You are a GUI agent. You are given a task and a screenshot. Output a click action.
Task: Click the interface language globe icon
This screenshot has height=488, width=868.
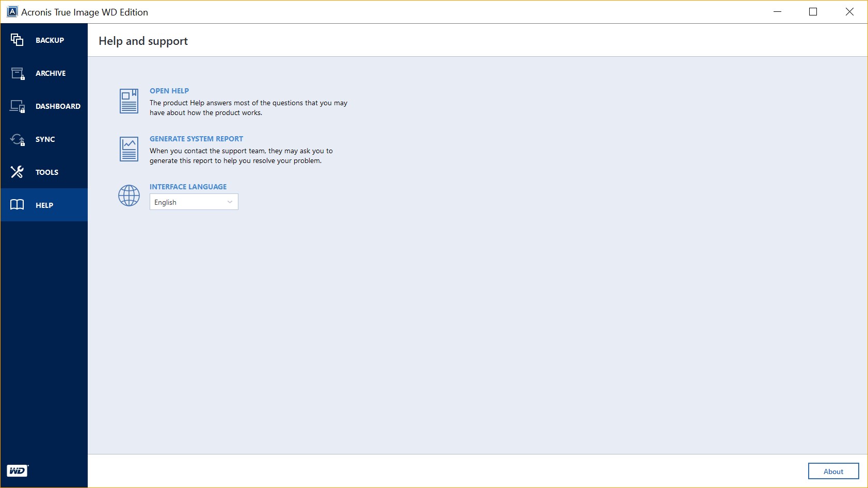[129, 196]
